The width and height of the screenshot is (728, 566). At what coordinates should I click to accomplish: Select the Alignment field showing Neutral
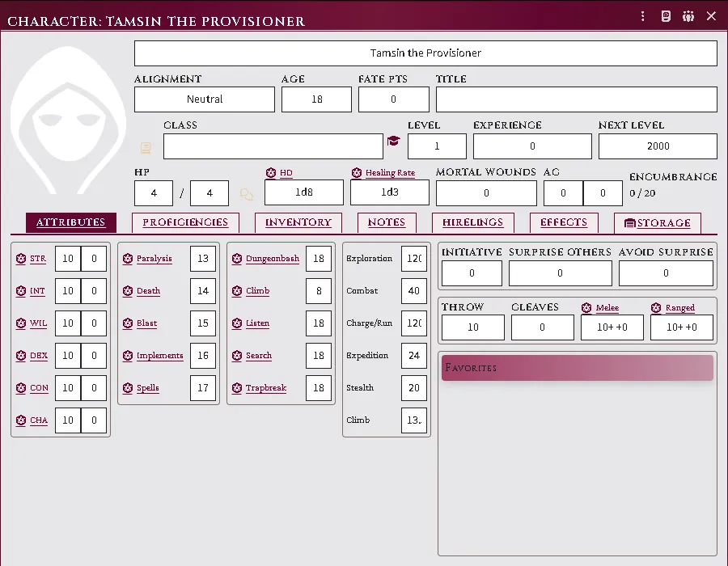205,99
